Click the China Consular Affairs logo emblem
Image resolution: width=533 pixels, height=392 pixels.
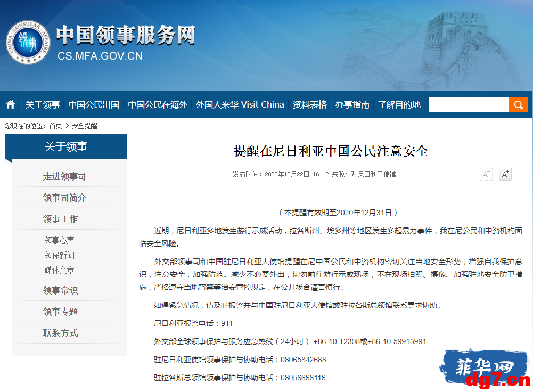[28, 43]
